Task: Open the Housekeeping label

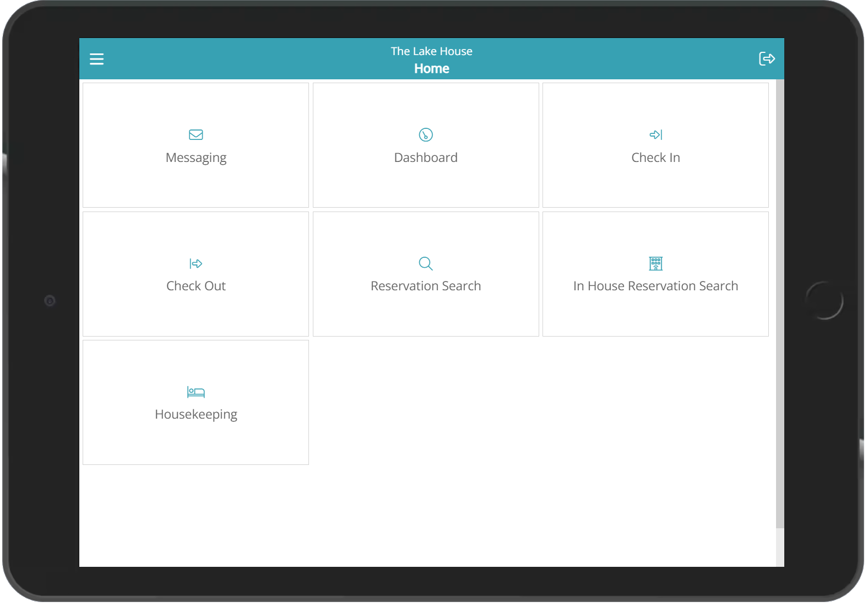Action: tap(196, 415)
